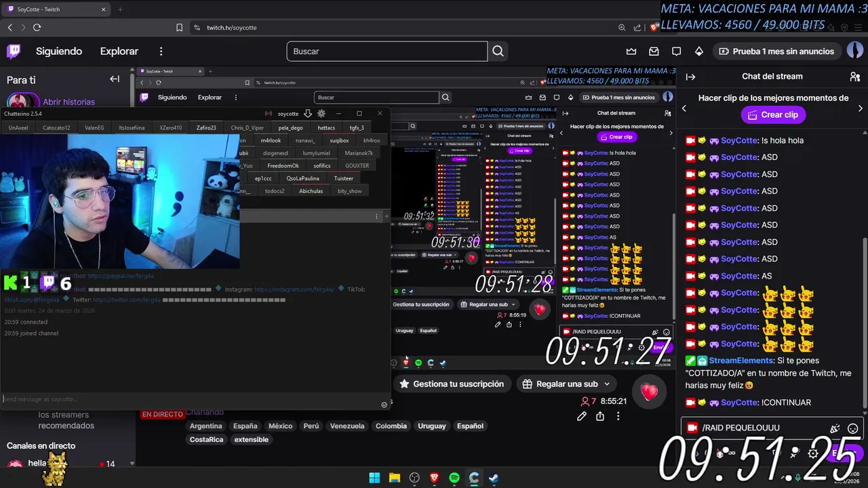Click the red heart follow button
868x488 pixels.
[649, 391]
